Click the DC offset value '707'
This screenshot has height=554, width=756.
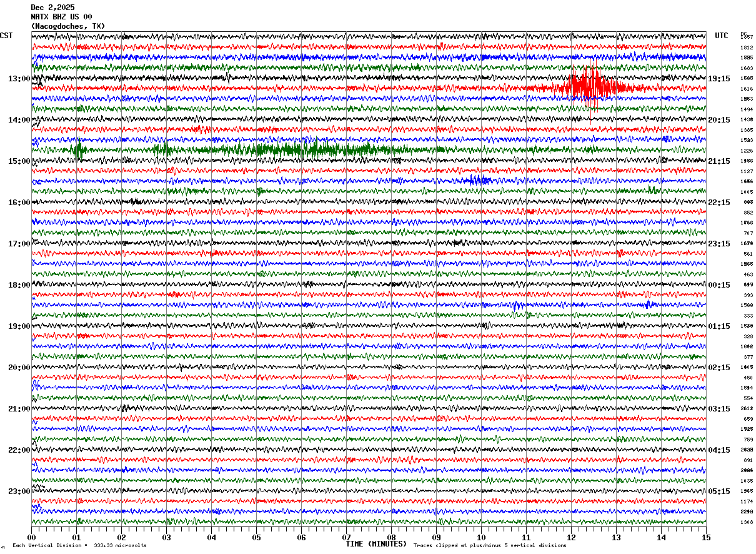(748, 233)
